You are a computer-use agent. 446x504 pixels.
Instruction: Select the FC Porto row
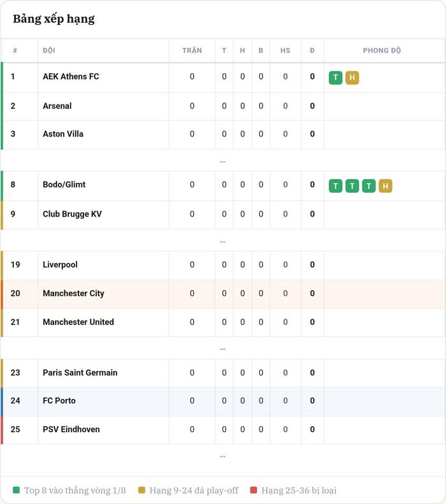[223, 401]
